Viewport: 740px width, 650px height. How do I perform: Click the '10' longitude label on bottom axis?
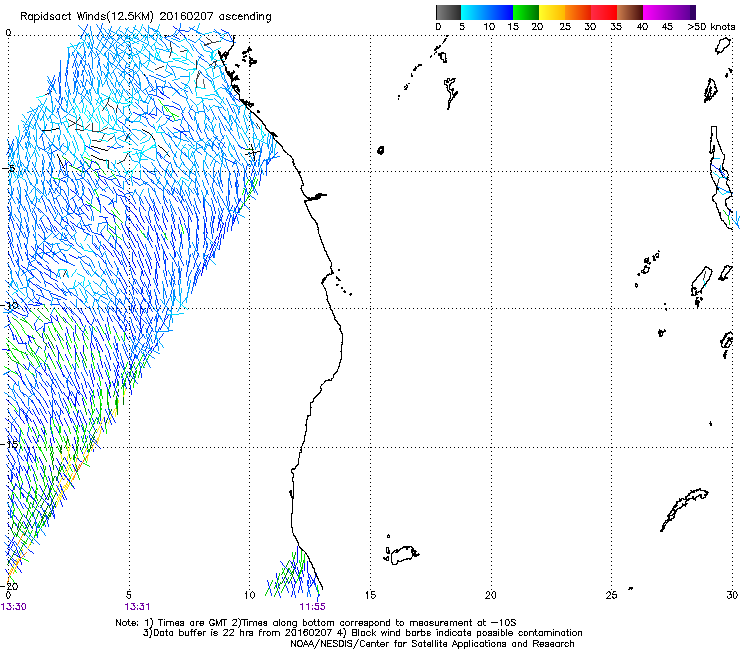click(x=249, y=595)
